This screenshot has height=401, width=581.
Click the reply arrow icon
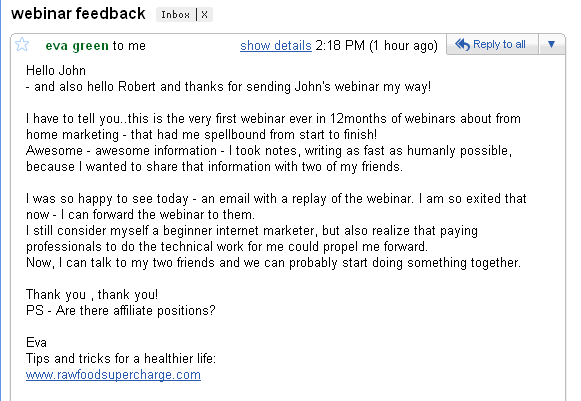coord(462,44)
